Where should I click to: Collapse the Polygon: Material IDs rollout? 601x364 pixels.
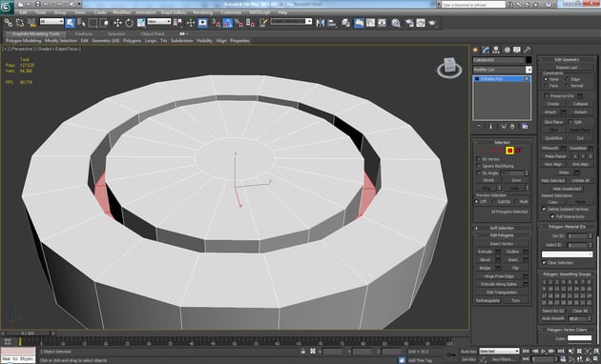coord(567,227)
